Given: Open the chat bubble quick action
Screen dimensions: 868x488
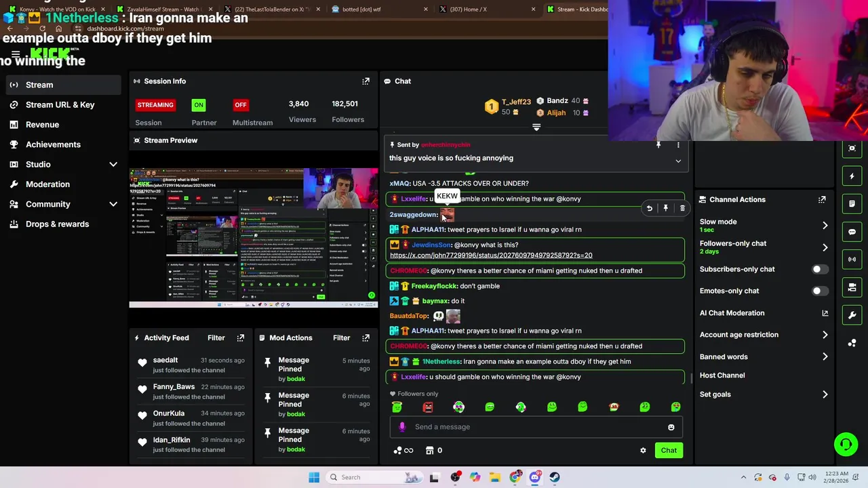Looking at the screenshot, I should click(852, 231).
